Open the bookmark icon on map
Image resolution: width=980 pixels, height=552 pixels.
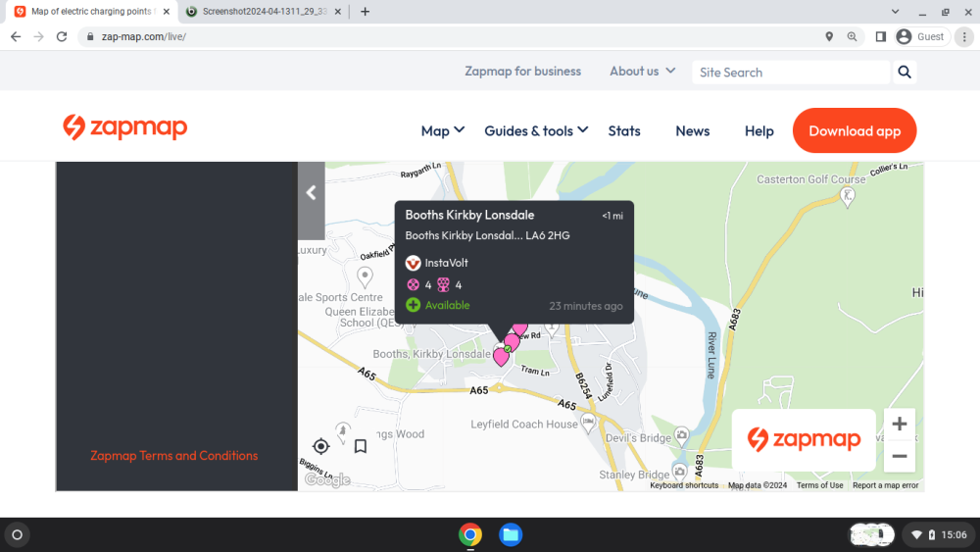pyautogui.click(x=361, y=446)
